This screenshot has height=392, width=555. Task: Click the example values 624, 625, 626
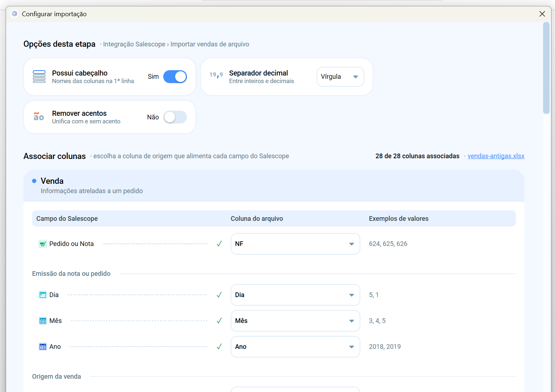(x=388, y=244)
